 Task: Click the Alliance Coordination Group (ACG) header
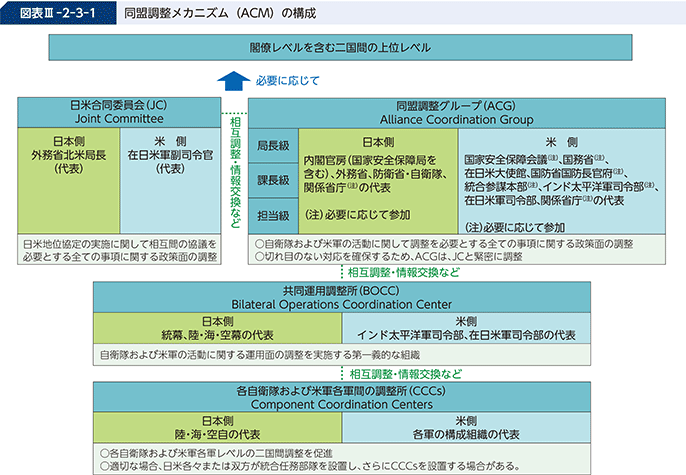(455, 110)
